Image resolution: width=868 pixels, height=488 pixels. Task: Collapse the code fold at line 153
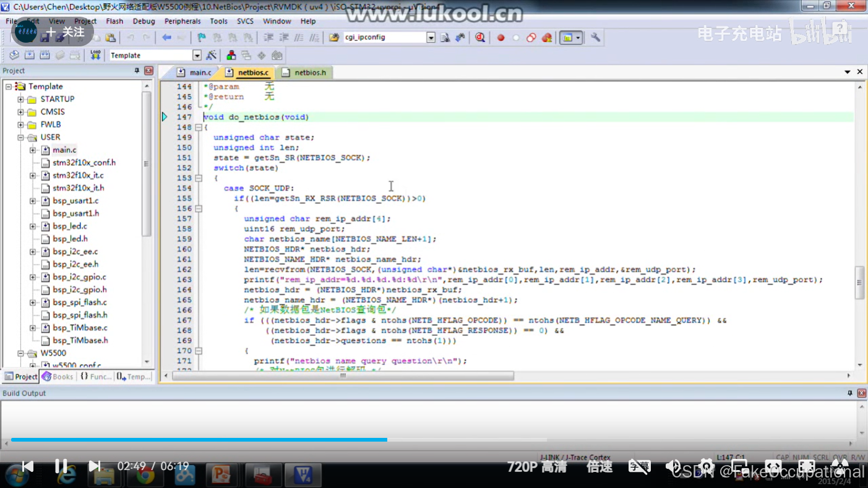pyautogui.click(x=198, y=178)
